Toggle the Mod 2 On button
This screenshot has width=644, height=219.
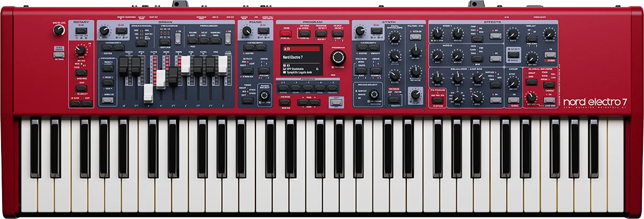496,58
